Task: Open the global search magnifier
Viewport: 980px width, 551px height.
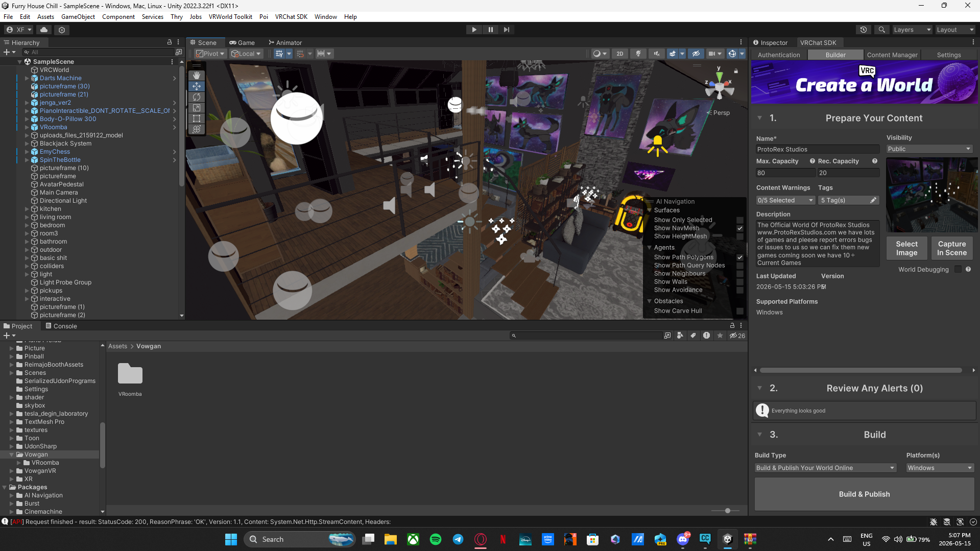Action: (881, 30)
